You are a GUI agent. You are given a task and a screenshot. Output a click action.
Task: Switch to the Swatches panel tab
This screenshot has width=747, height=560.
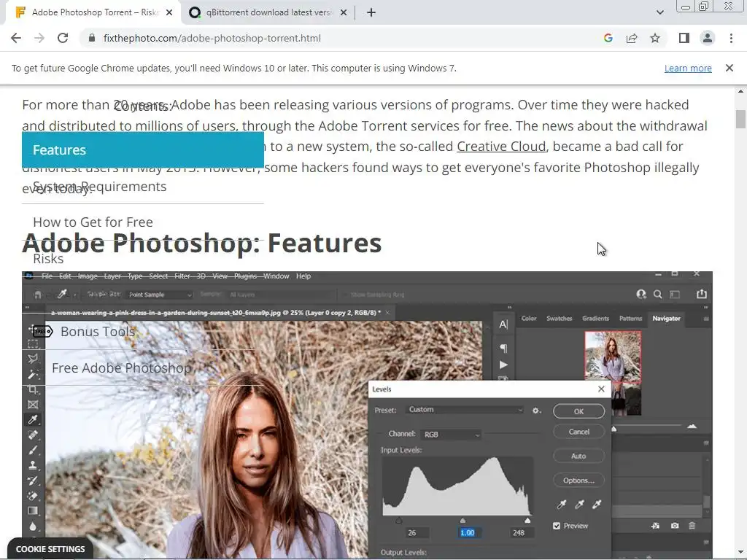click(x=559, y=318)
